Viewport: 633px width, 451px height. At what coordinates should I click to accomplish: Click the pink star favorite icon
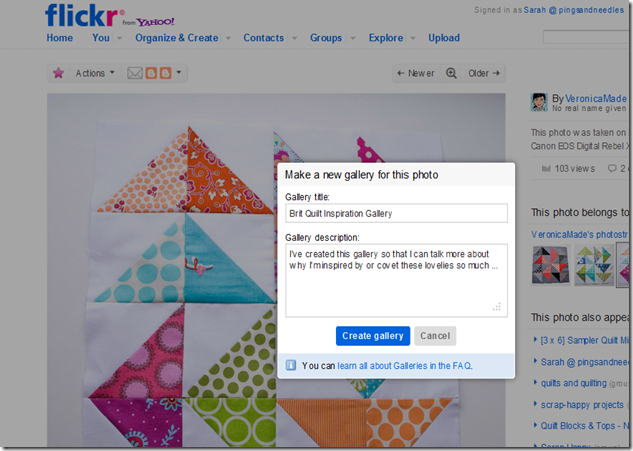coord(58,73)
